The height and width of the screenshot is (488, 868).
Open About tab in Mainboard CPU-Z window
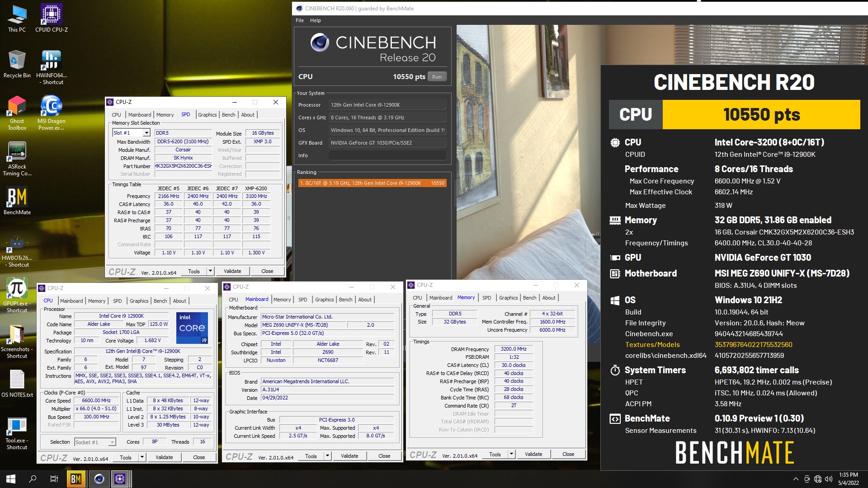point(365,300)
